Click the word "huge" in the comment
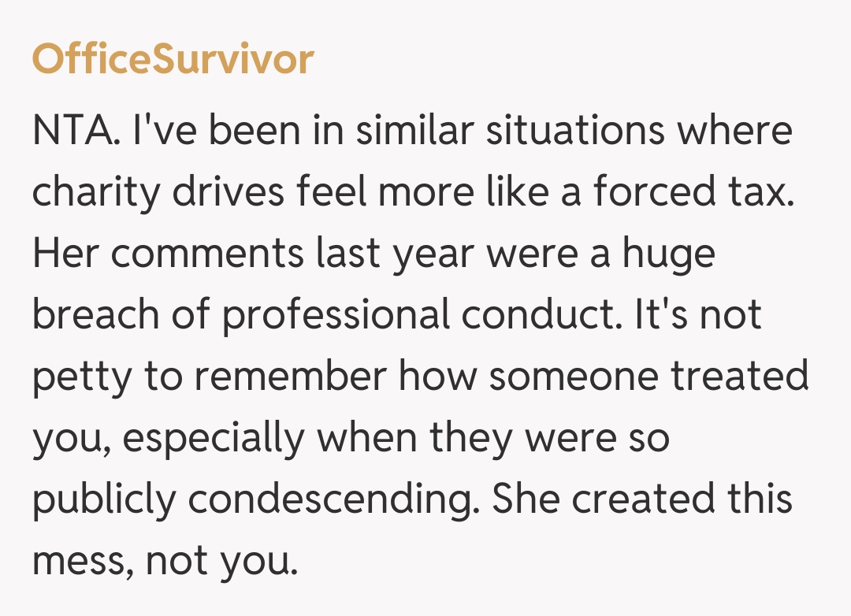 tap(668, 254)
